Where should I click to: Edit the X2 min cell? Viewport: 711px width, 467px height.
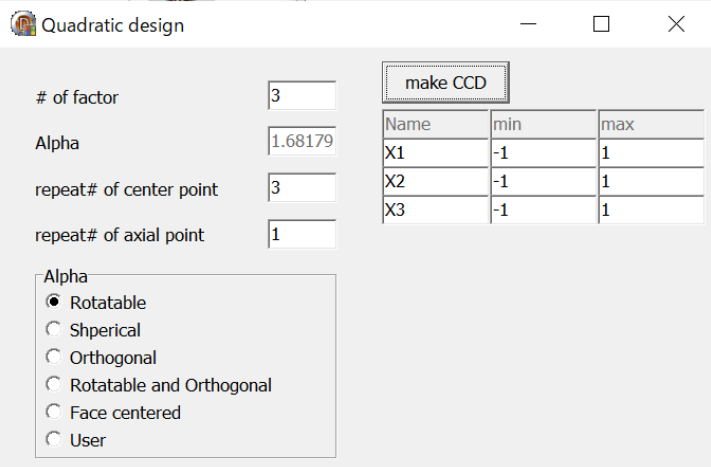pos(543,182)
